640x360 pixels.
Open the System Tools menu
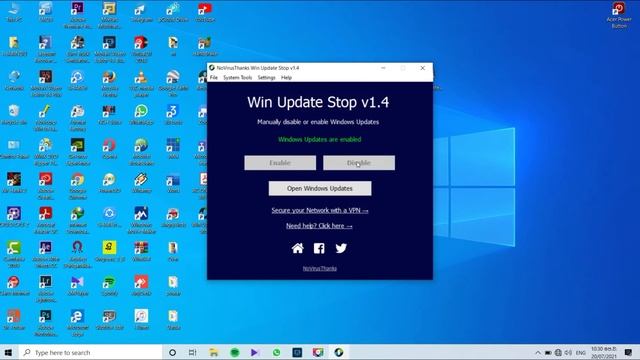click(x=237, y=78)
